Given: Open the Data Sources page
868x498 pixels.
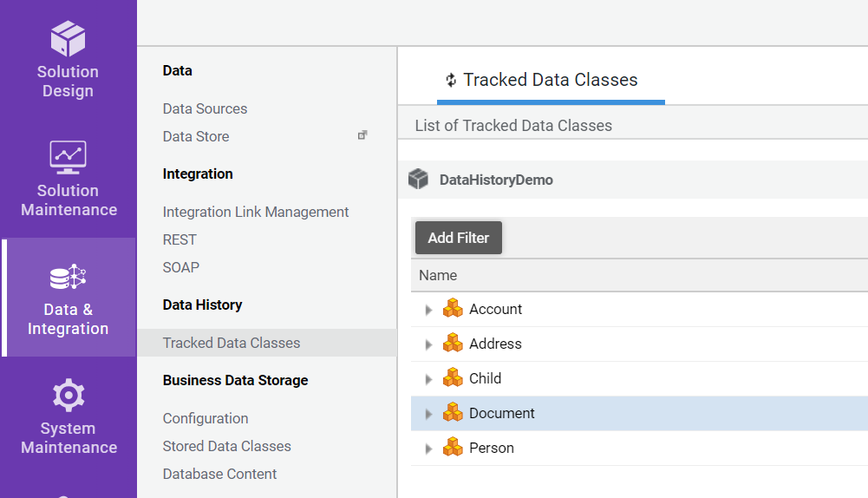Looking at the screenshot, I should coord(206,108).
